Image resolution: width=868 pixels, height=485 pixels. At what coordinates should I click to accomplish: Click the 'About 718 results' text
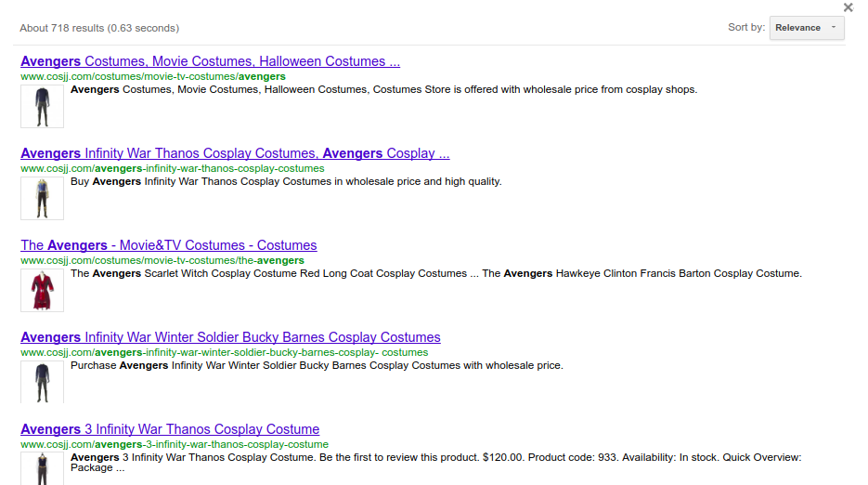pos(99,28)
